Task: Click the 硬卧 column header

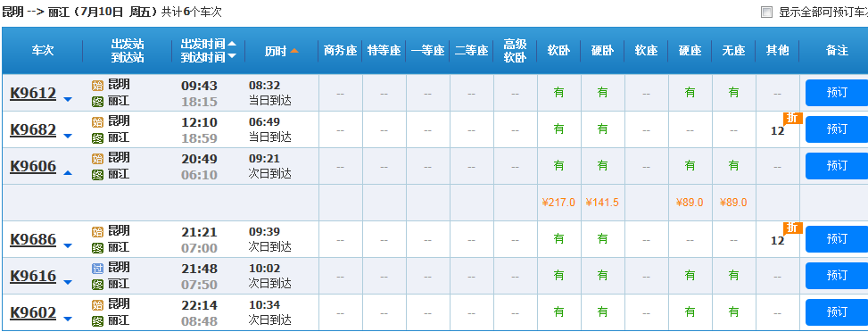Action: pyautogui.click(x=602, y=51)
